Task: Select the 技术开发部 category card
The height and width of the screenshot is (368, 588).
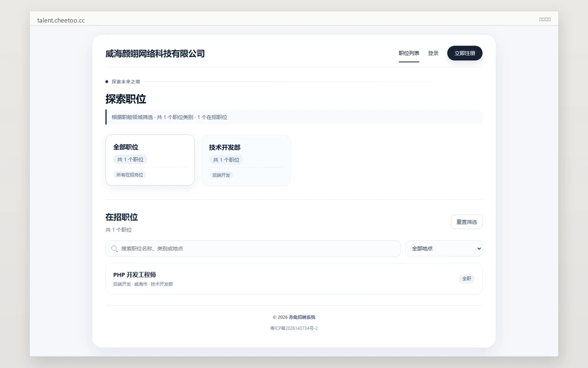Action: coord(246,160)
